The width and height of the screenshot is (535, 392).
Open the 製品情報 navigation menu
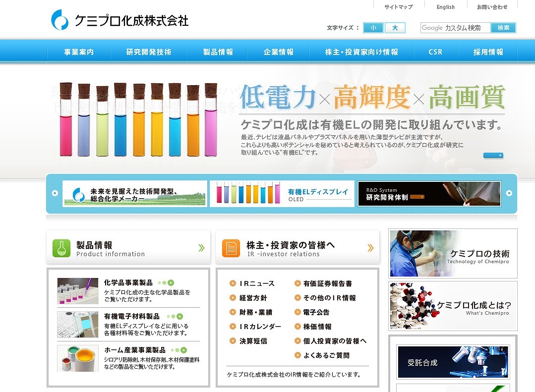point(218,52)
